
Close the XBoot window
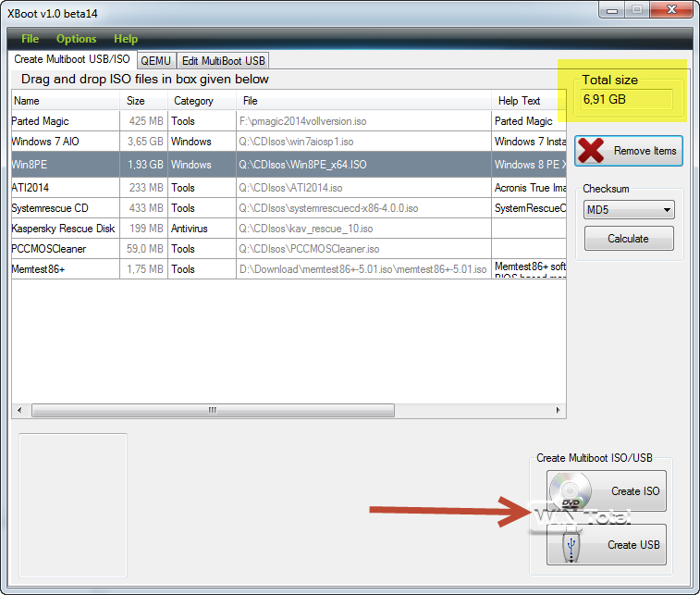tap(671, 10)
